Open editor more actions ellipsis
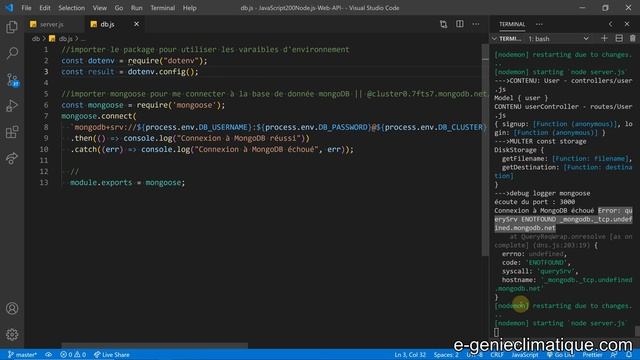The height and width of the screenshot is (360, 640). 476,24
